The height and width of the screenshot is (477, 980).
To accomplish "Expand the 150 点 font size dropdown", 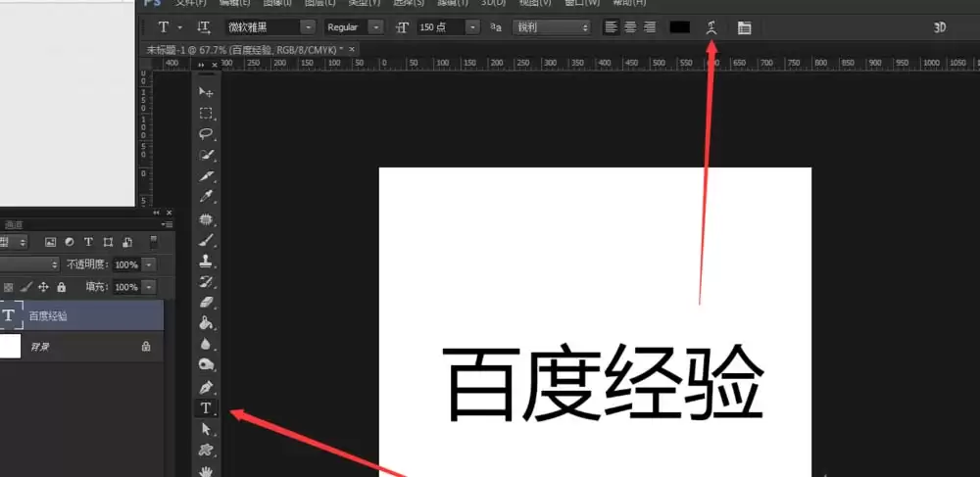I will tap(472, 27).
